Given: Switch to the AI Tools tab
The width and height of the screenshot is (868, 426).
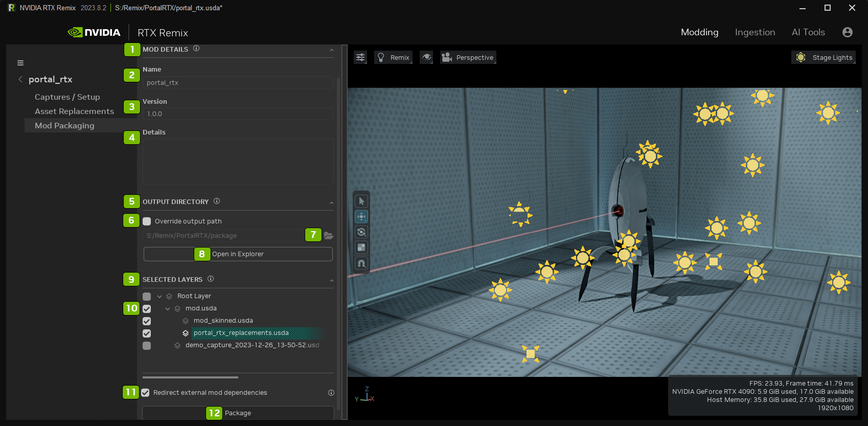Looking at the screenshot, I should pyautogui.click(x=808, y=32).
